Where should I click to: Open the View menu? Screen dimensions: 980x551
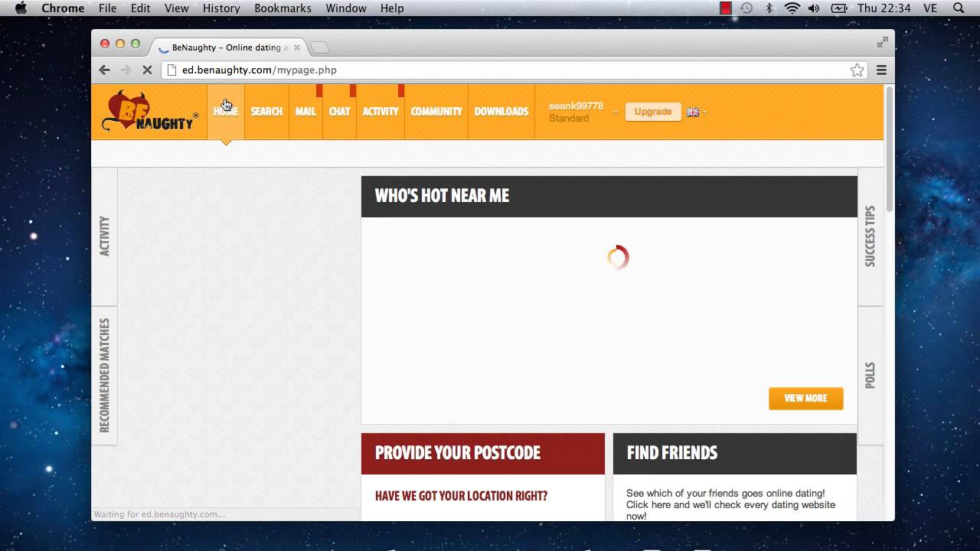click(176, 8)
